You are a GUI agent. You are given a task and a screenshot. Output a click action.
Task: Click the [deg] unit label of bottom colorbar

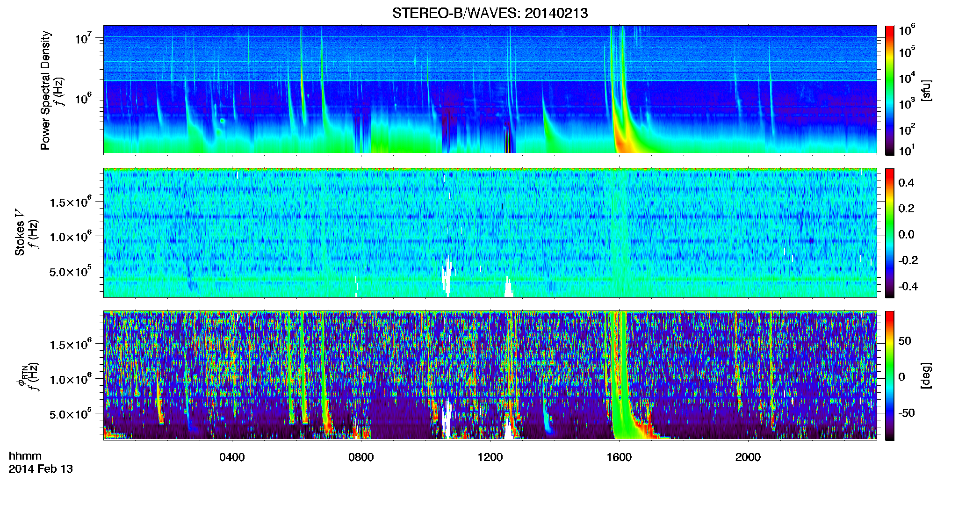tap(926, 375)
